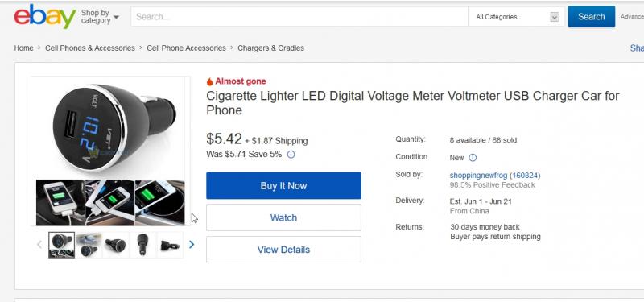This screenshot has width=644, height=302.
Task: Click the View Details button
Action: click(x=283, y=250)
